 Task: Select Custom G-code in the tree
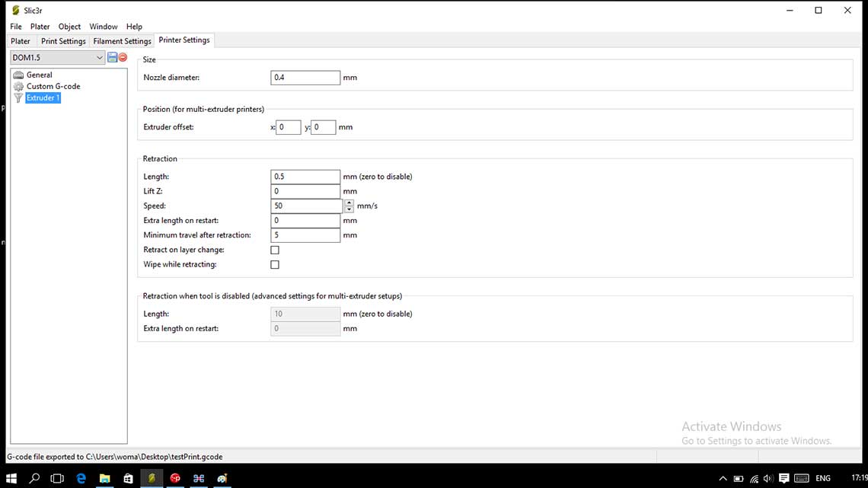53,86
